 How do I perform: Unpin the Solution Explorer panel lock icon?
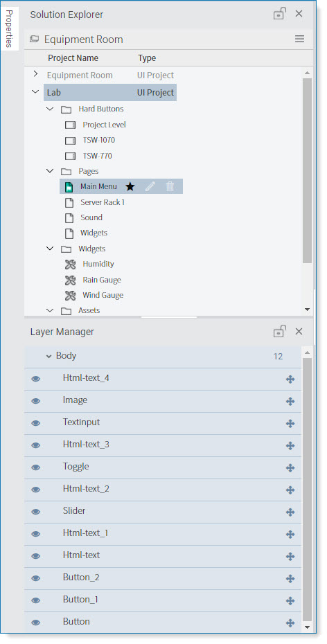(280, 14)
